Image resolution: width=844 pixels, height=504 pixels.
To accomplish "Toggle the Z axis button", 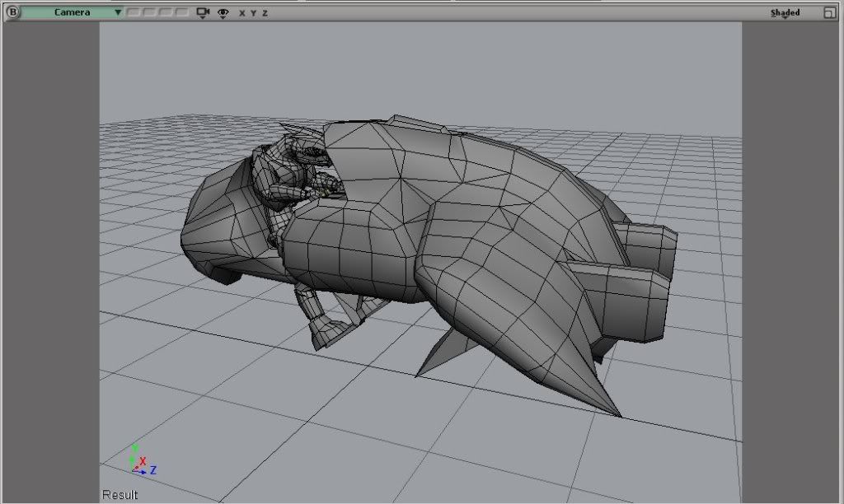I will coord(265,13).
